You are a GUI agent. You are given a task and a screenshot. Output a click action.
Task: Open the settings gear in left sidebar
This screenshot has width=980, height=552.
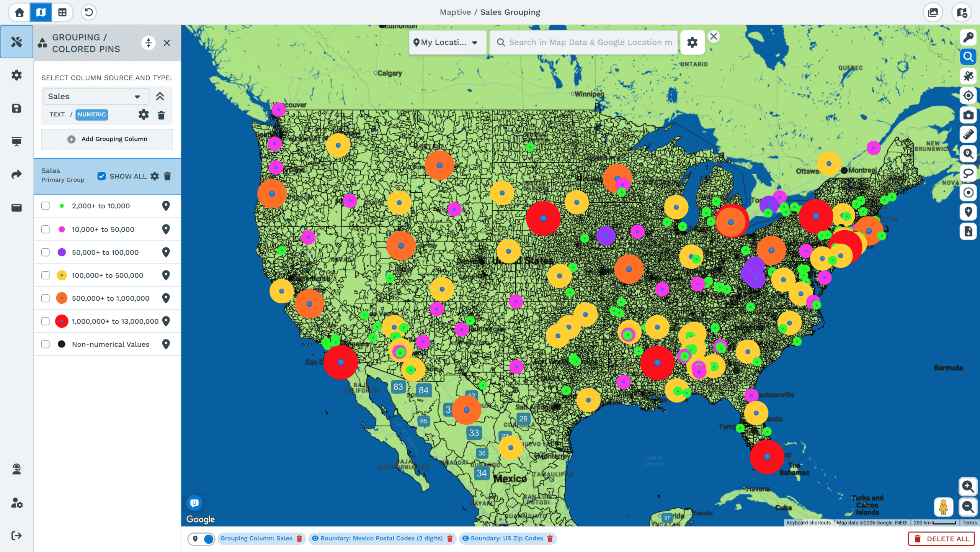coord(16,75)
